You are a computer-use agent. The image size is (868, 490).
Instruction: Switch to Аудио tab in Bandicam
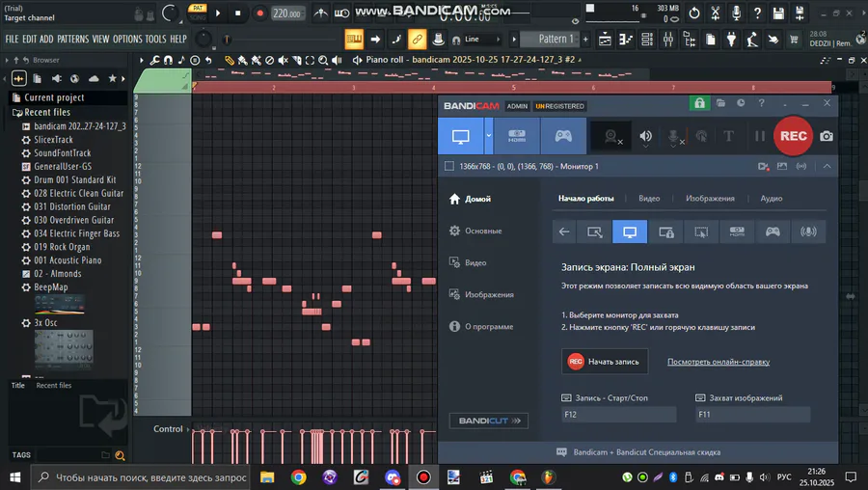pos(772,198)
